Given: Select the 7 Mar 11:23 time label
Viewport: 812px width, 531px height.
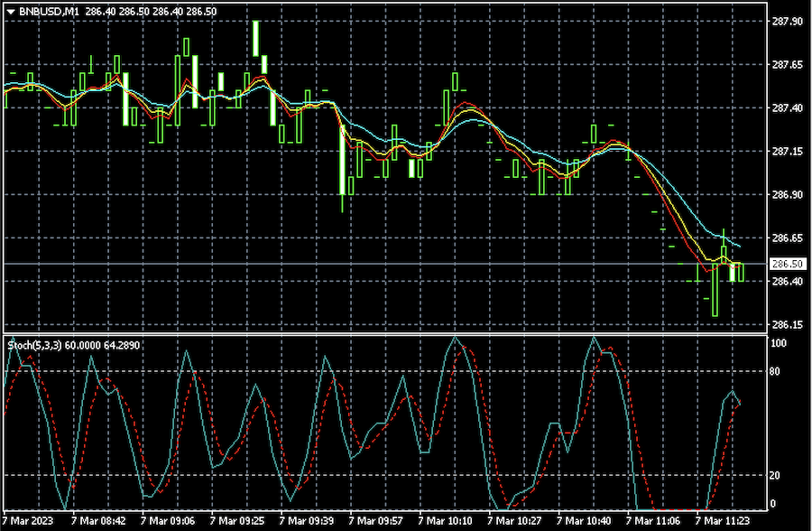Looking at the screenshot, I should coord(723,520).
